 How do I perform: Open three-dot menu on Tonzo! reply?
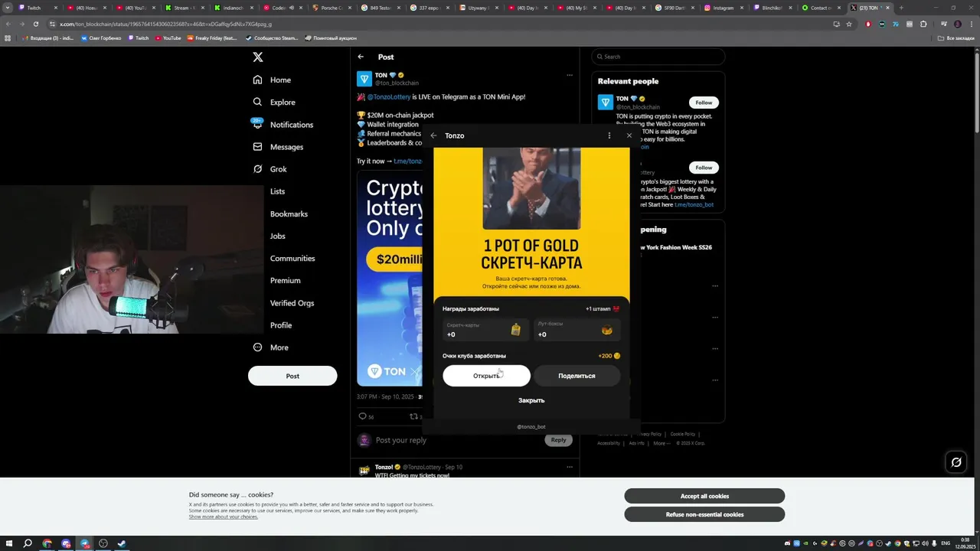(570, 467)
